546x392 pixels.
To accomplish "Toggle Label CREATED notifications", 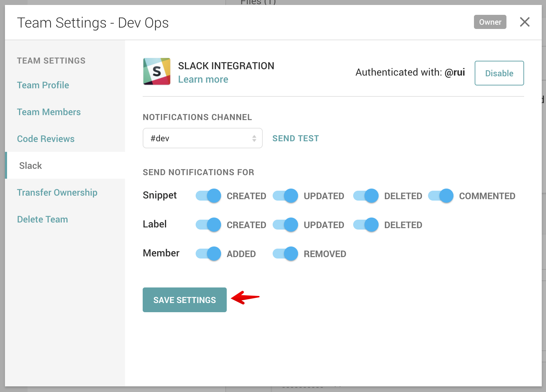I will click(208, 225).
